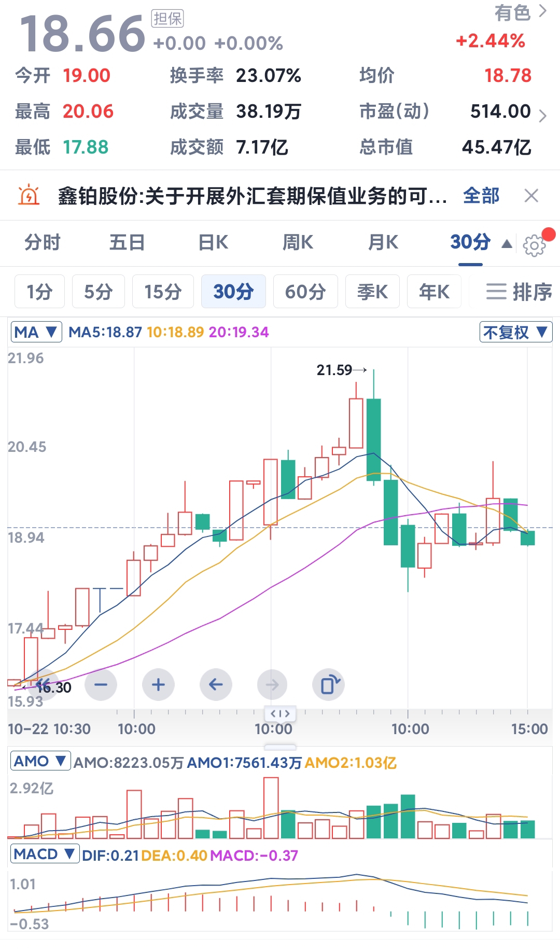The image size is (560, 951).
Task: Open the 不复权 adjustment dropdown
Action: pyautogui.click(x=515, y=332)
